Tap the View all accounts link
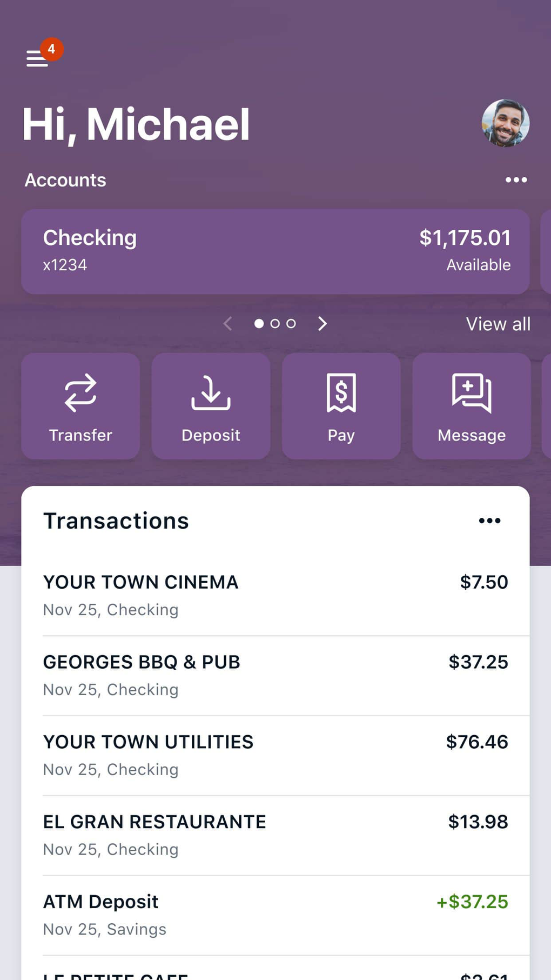 click(498, 324)
